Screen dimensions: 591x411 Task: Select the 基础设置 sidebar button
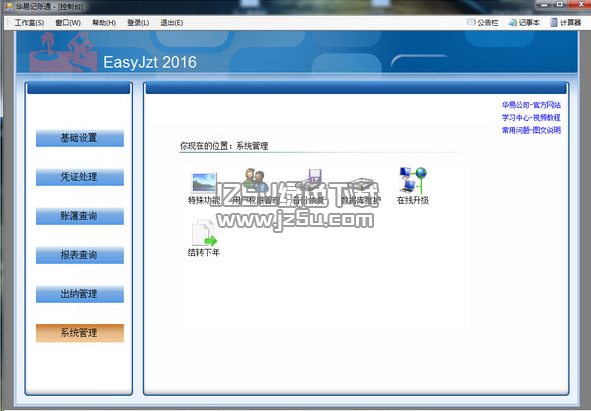click(x=80, y=138)
